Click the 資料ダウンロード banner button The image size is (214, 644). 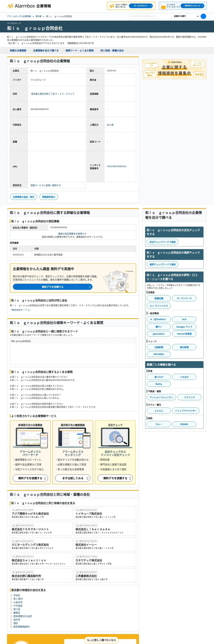click(192, 6)
